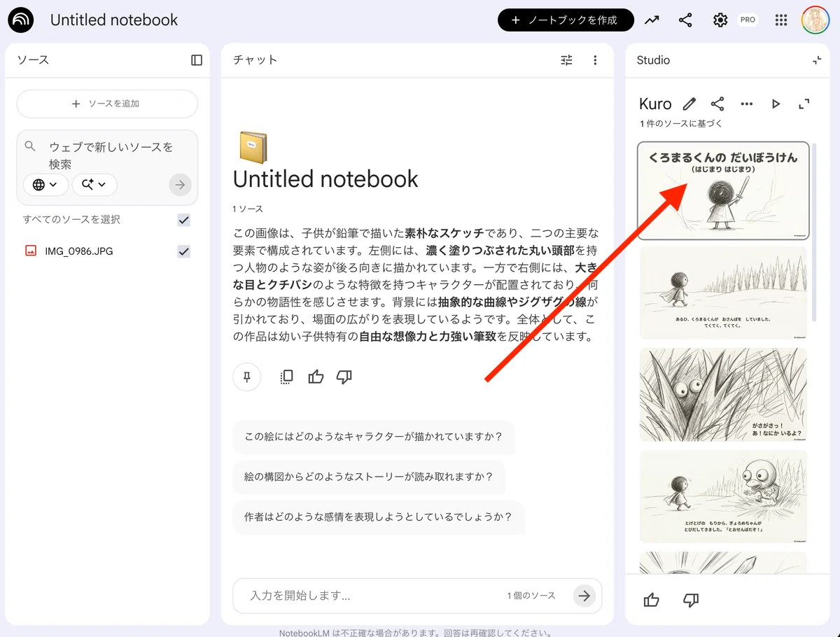Image resolution: width=840 pixels, height=637 pixels.
Task: Collapse the sources panel icon
Action: coord(197,60)
